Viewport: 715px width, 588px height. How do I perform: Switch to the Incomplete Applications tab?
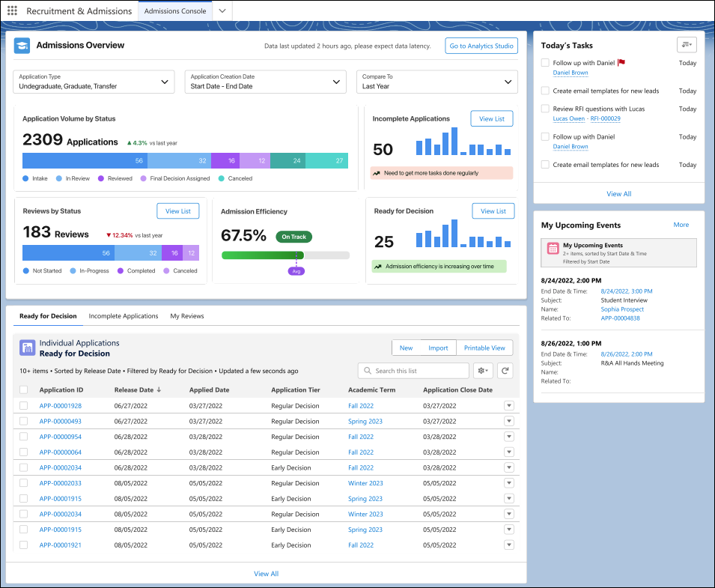[x=124, y=316]
